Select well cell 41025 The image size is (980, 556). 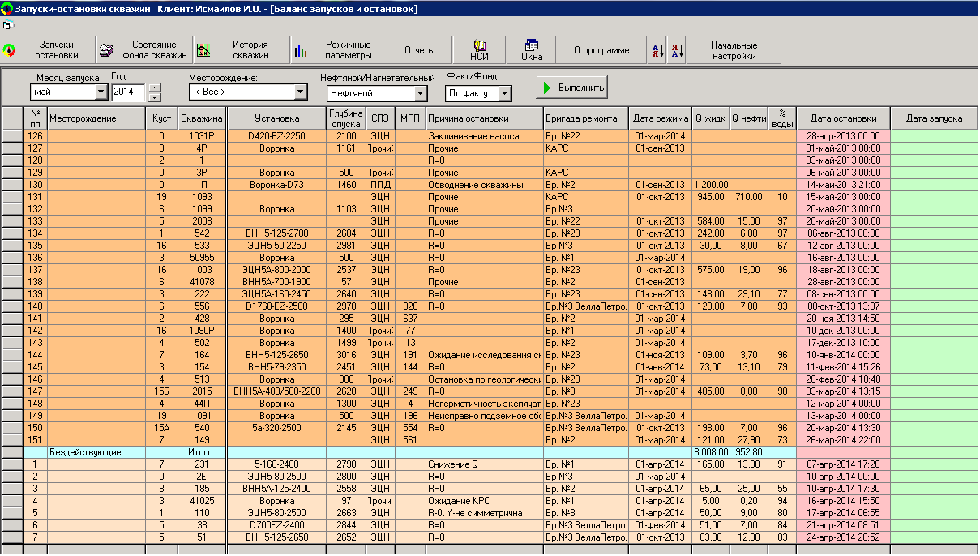[201, 501]
